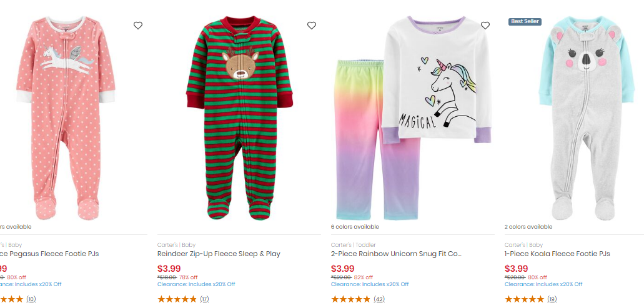This screenshot has height=308, width=644.
Task: Click heart icon on Reindeer Sleep & Play
Action: 312,26
